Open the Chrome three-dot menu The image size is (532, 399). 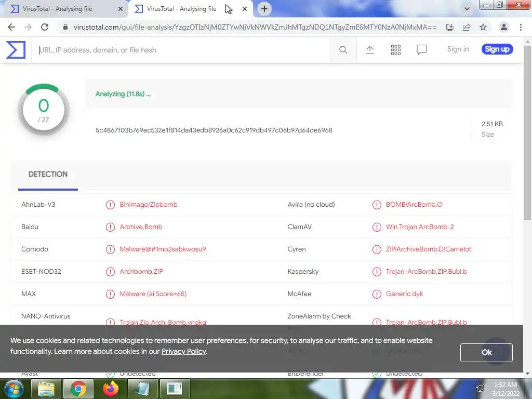point(521,27)
